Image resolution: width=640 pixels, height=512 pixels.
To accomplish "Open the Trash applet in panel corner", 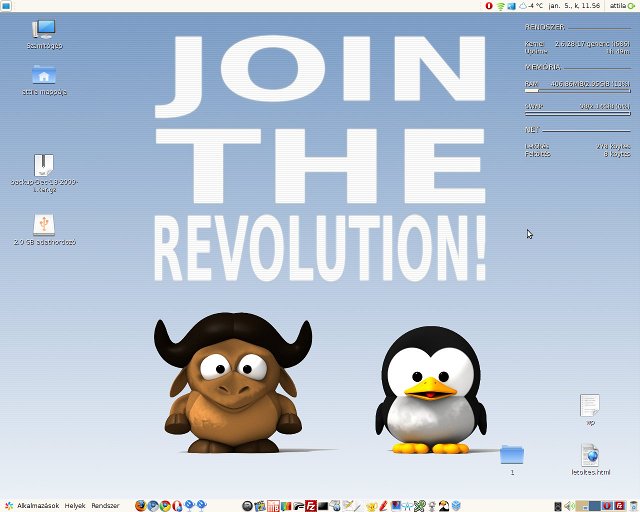I will click(x=633, y=506).
